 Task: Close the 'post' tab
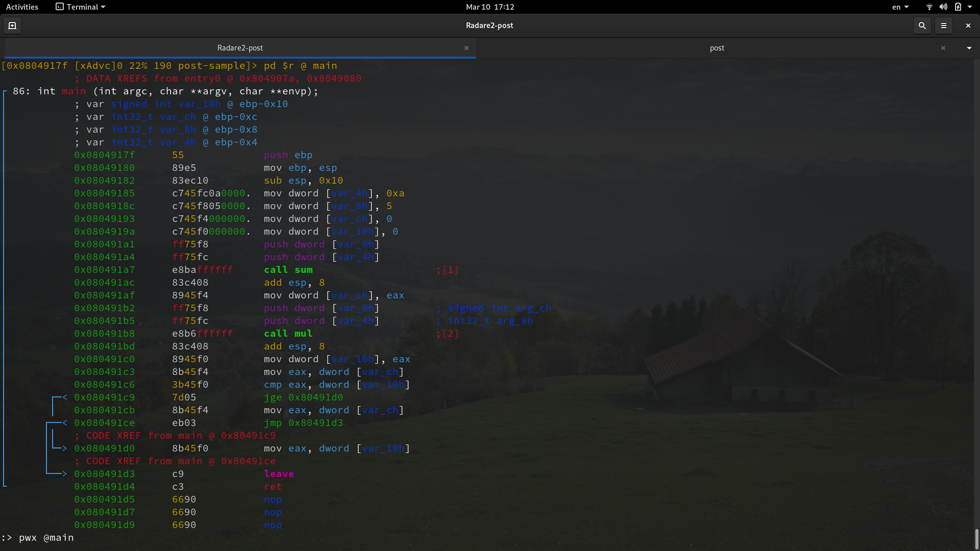pos(943,48)
